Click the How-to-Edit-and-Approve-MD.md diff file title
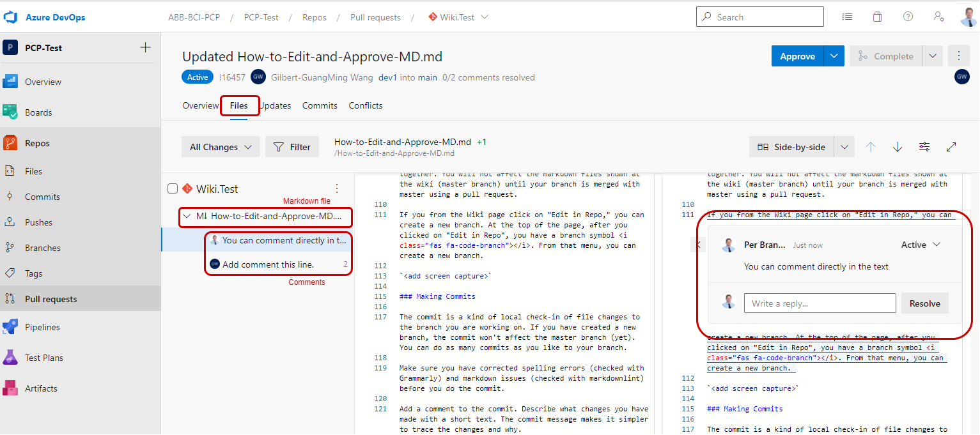The image size is (980, 435). coord(403,142)
